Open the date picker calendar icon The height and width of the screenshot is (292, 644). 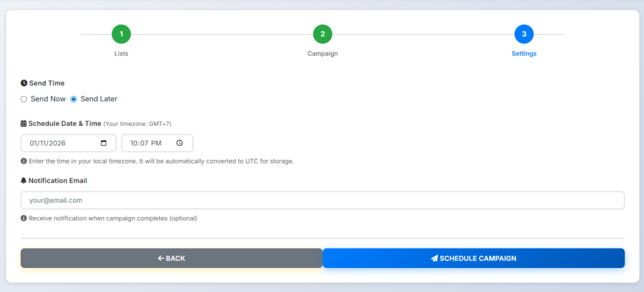click(104, 143)
